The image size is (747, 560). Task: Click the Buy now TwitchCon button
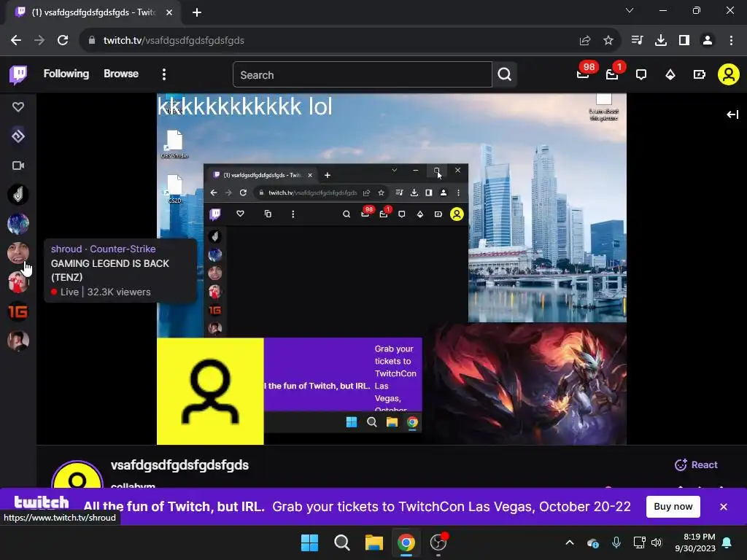(x=673, y=507)
